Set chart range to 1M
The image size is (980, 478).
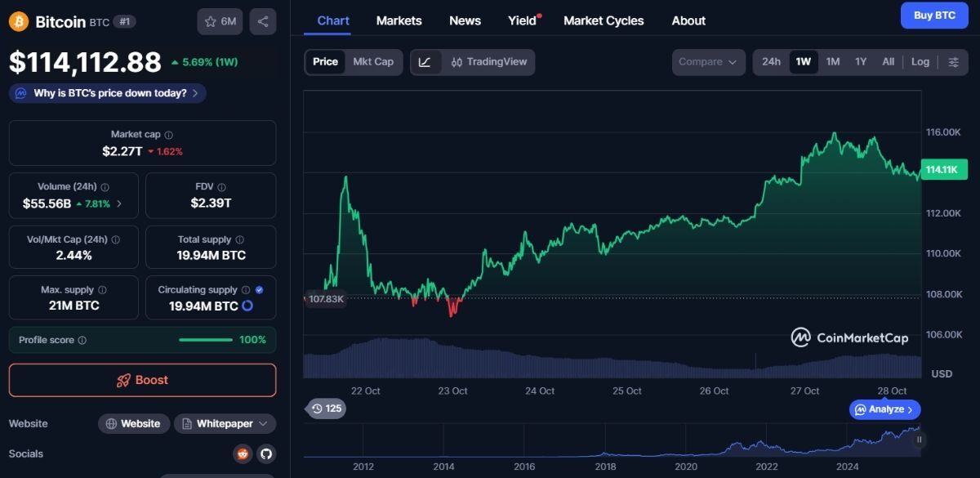833,62
